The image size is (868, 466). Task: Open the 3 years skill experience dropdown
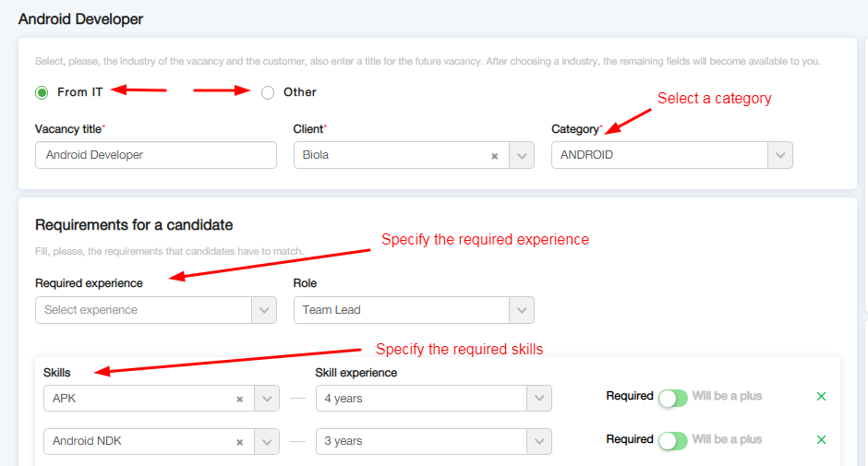[x=539, y=441]
